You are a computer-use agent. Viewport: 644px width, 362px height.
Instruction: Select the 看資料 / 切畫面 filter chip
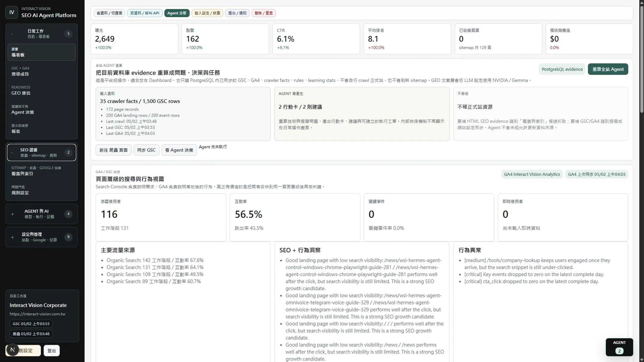109,13
